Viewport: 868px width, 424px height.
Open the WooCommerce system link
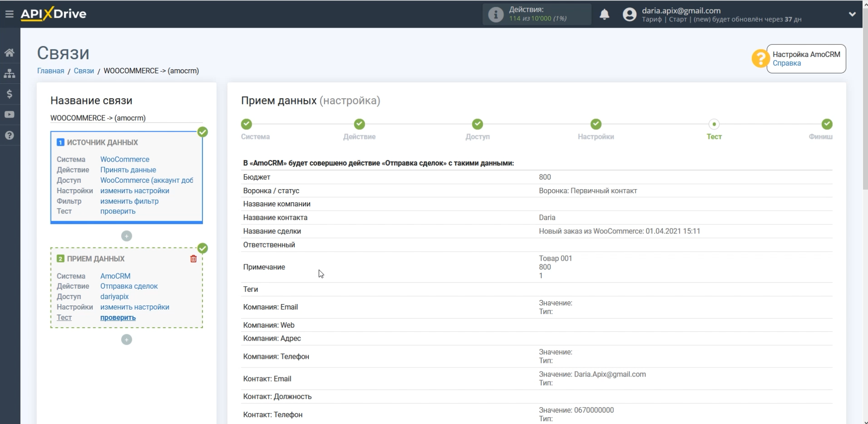point(125,159)
